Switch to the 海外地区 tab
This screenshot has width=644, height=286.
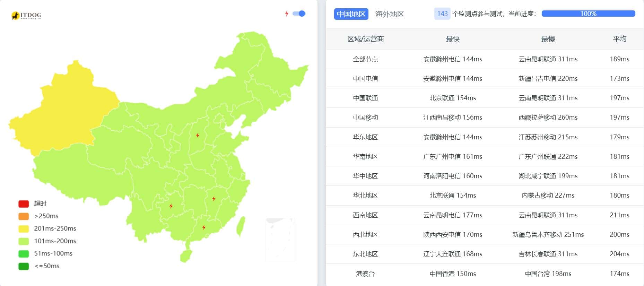pyautogui.click(x=389, y=14)
